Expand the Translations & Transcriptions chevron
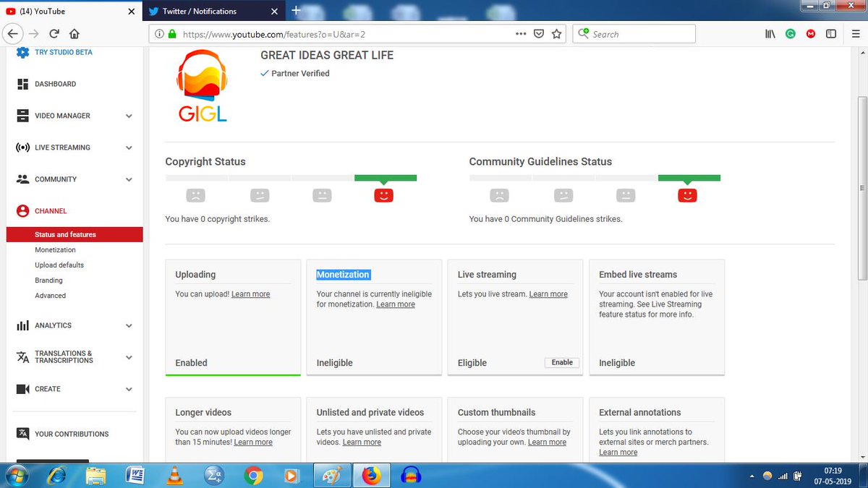This screenshot has width=868, height=488. pyautogui.click(x=129, y=357)
